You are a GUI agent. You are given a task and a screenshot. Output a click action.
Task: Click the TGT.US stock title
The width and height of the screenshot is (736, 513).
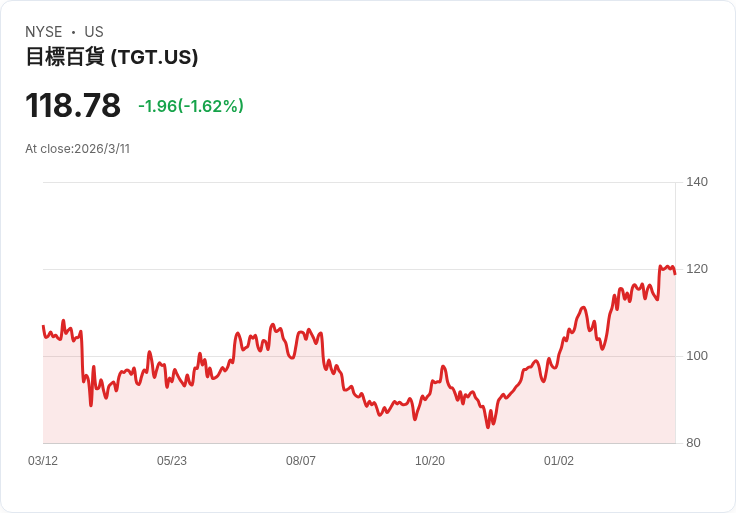[x=112, y=57]
